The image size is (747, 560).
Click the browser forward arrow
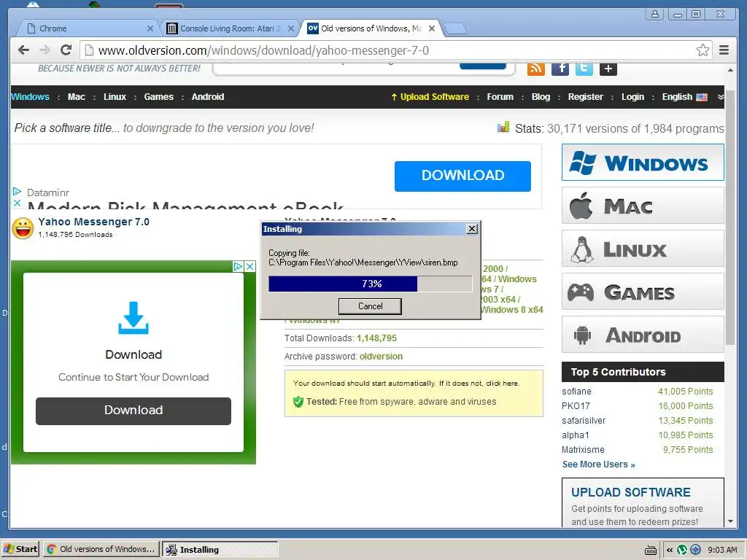click(x=44, y=50)
